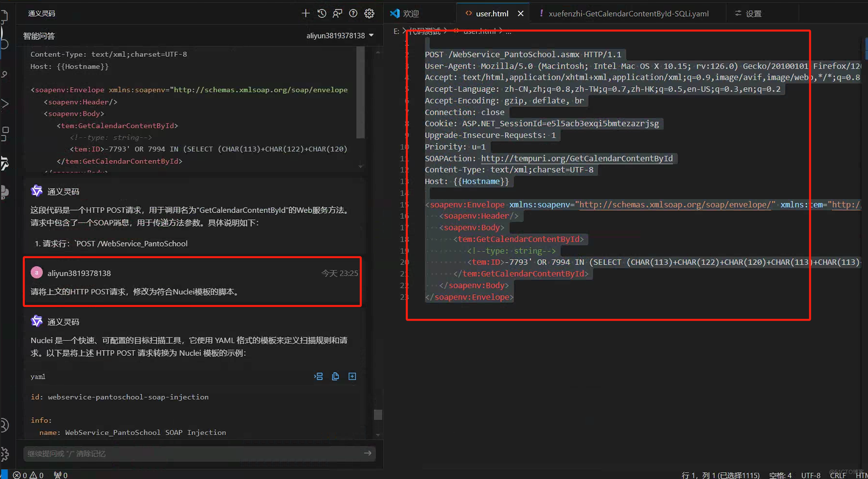Open Manage gear in activity bar
The width and height of the screenshot is (868, 479).
point(4,454)
